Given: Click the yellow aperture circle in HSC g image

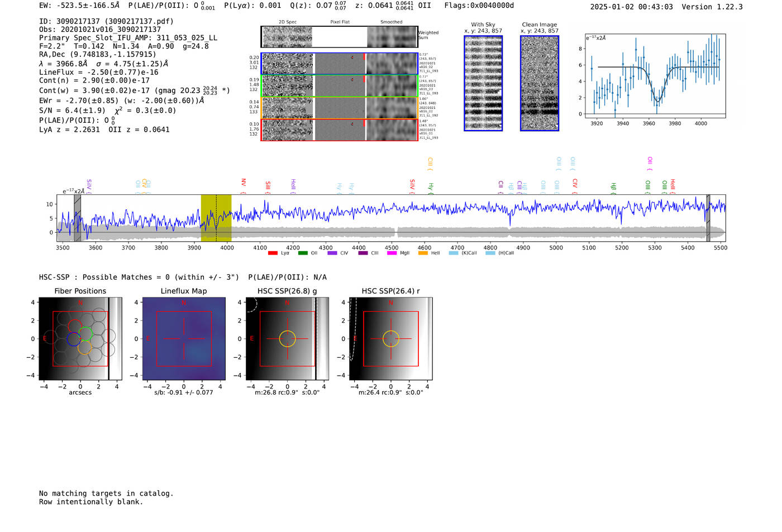Looking at the screenshot, I should pos(287,339).
